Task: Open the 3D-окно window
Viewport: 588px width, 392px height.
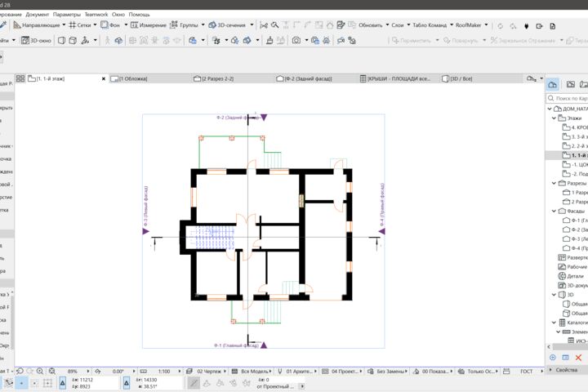Action: pos(37,40)
